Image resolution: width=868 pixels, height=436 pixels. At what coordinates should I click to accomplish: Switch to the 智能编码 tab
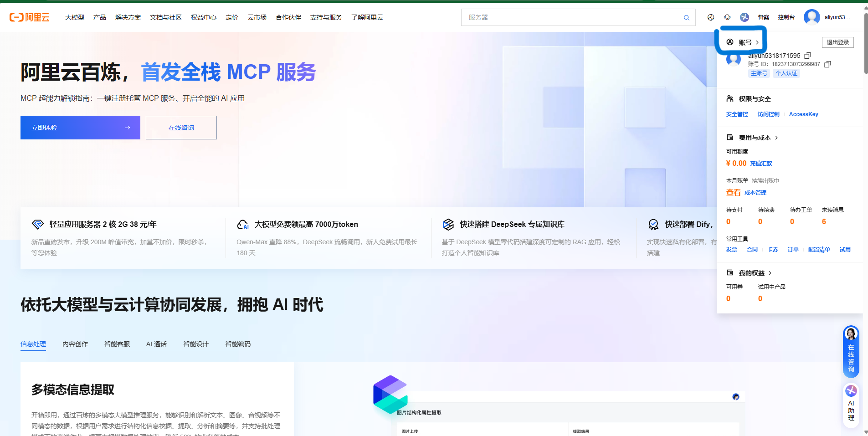(238, 344)
